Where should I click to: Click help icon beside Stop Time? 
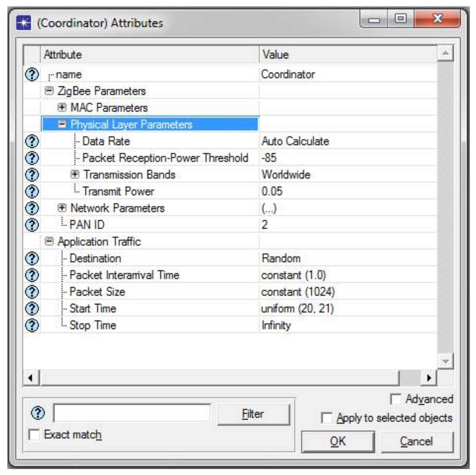click(x=32, y=325)
